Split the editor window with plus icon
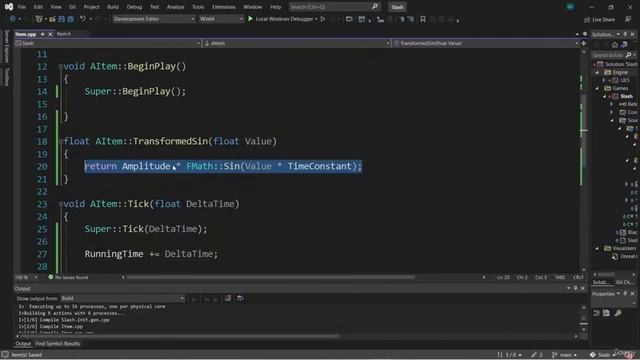This screenshot has width=640, height=360. [x=584, y=43]
